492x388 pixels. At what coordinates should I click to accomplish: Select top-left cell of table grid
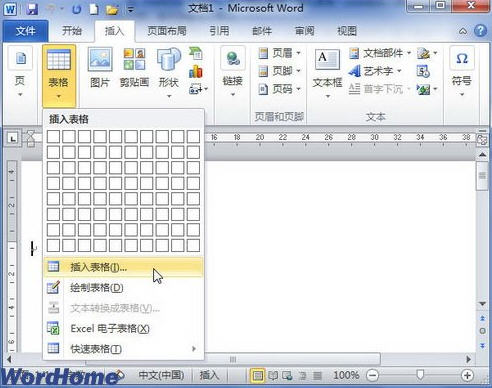[53, 137]
